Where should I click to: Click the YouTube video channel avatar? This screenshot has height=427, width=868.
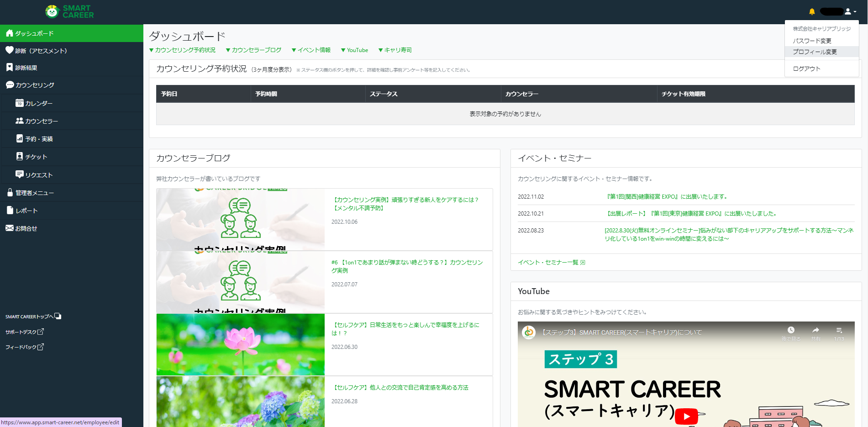tap(529, 332)
